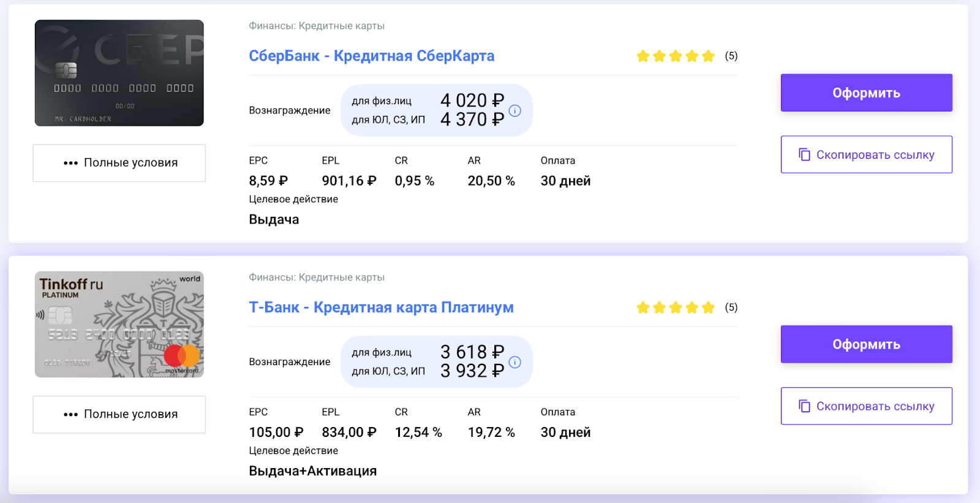Click the copy icon in Т-Банк's Скопировать ссылку
Viewport: 980px width, 503px height.
click(804, 406)
